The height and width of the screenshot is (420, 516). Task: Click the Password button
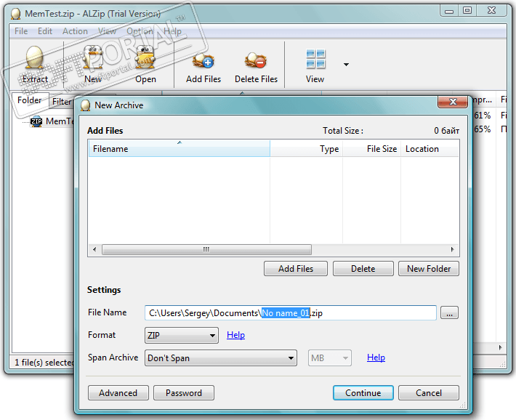coord(184,393)
